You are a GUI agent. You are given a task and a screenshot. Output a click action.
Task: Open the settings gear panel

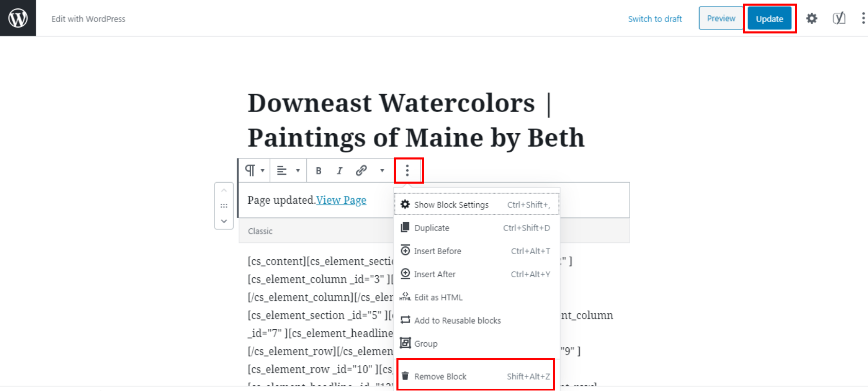coord(812,19)
